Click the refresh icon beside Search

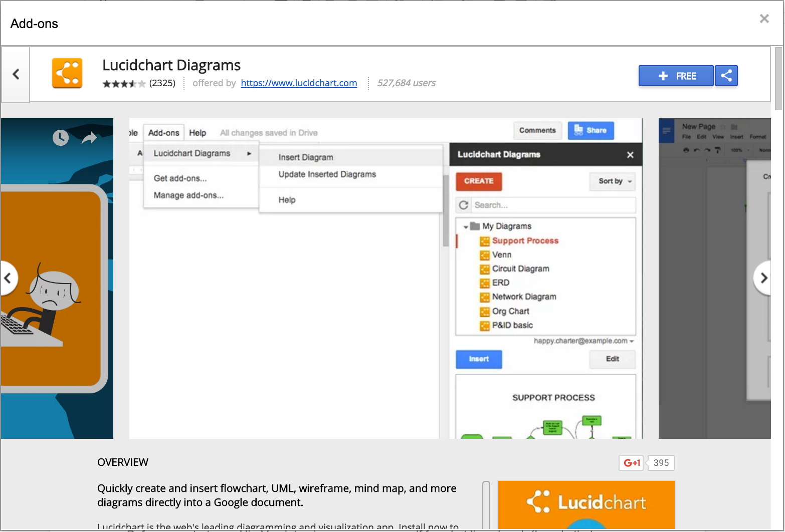[464, 205]
